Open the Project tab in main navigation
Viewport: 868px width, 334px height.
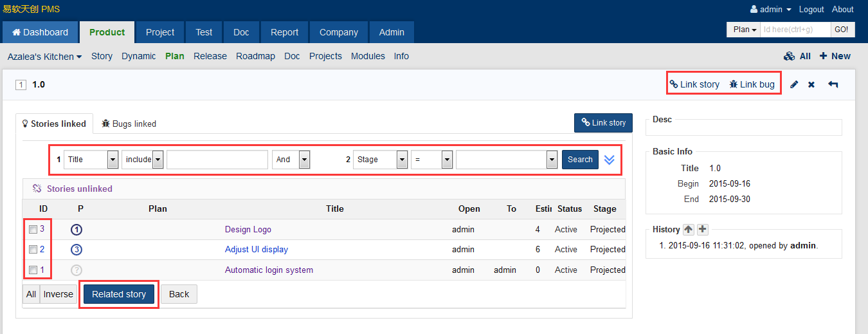(160, 32)
